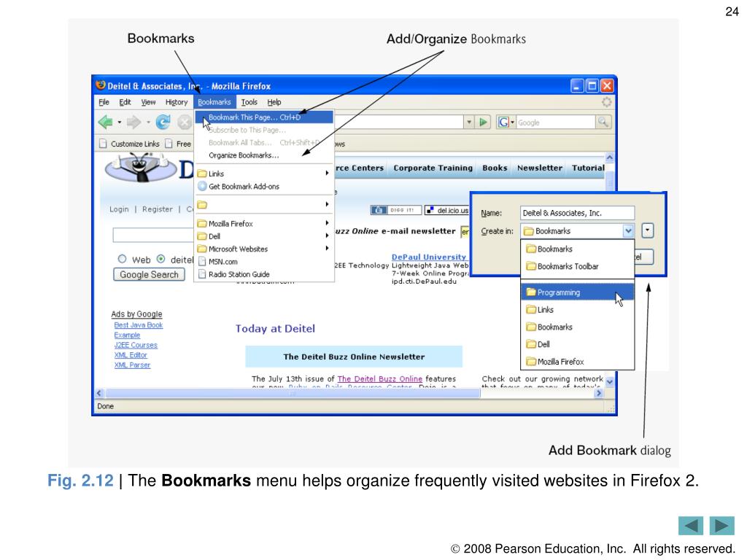The image size is (747, 560).
Task: Choose Bookmark This Page menu entry
Action: click(x=264, y=117)
